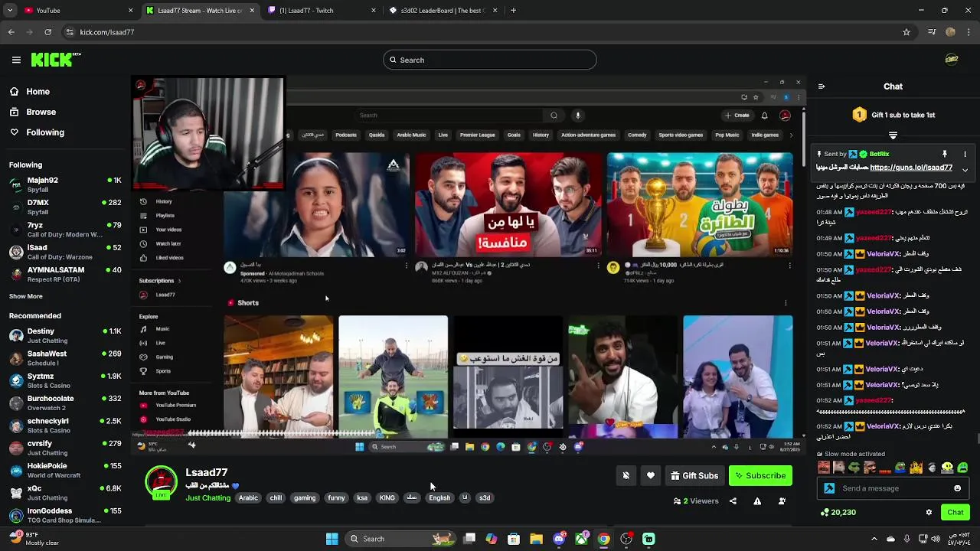
Task: Expand the gift leaderboard with down arrow
Action: [x=893, y=135]
